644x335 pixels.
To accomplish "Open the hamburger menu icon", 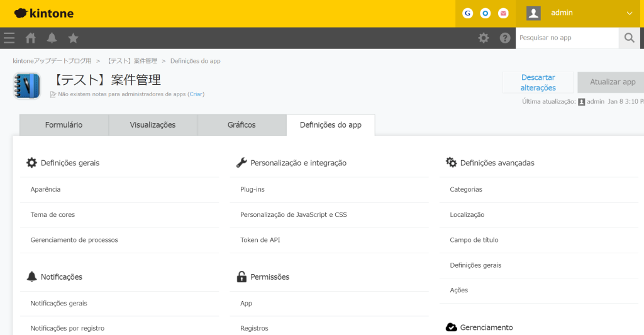I will [9, 38].
